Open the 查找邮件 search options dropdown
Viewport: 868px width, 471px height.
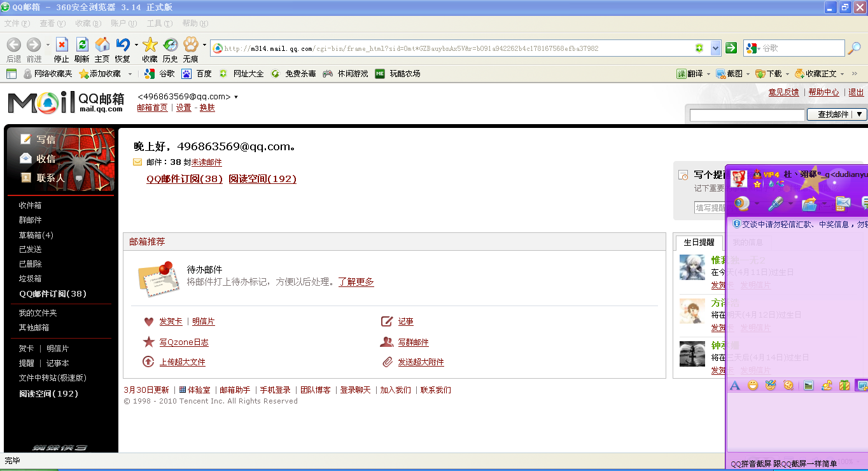[x=860, y=114]
